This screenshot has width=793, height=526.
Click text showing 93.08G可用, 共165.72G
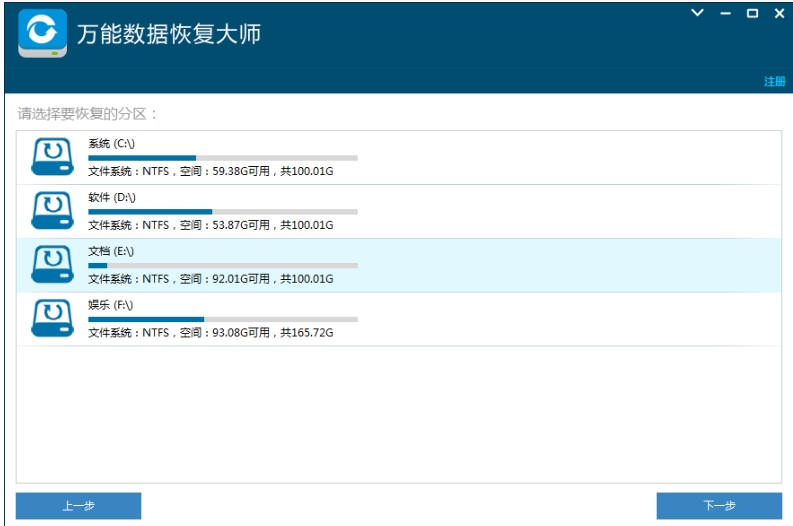(273, 333)
